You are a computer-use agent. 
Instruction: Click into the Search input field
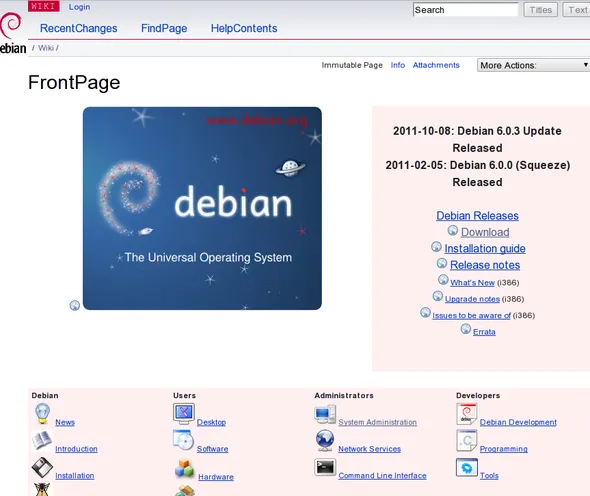click(x=466, y=10)
